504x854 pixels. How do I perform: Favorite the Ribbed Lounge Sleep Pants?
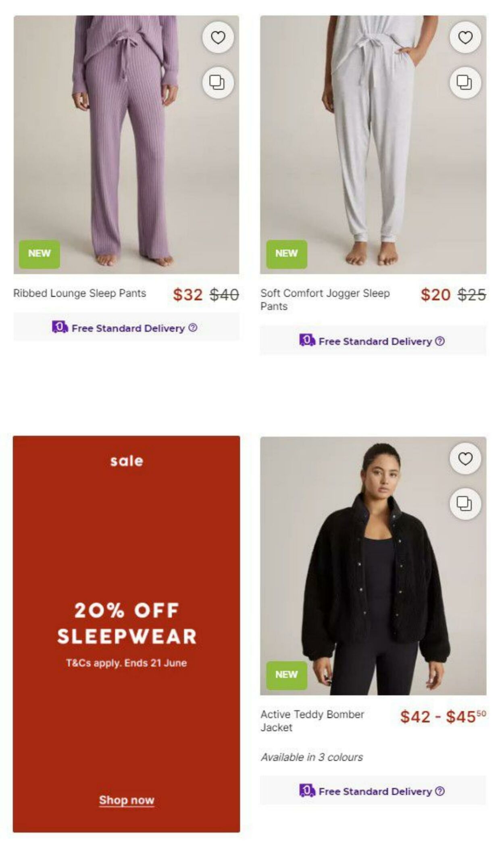218,38
